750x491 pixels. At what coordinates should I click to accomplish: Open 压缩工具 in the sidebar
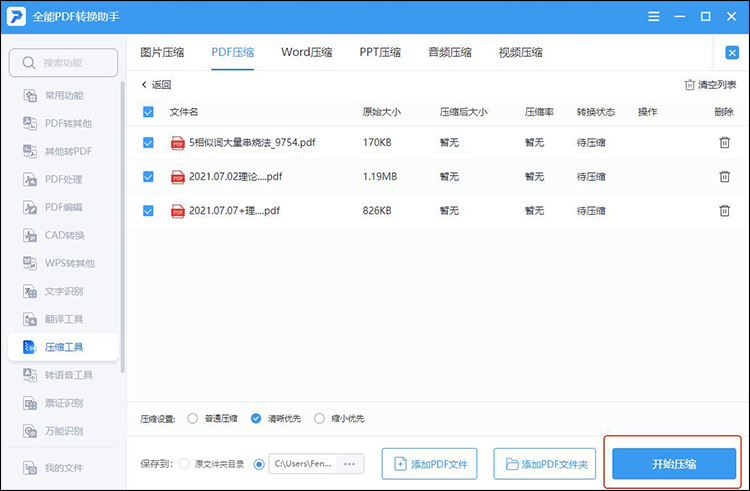[x=63, y=347]
